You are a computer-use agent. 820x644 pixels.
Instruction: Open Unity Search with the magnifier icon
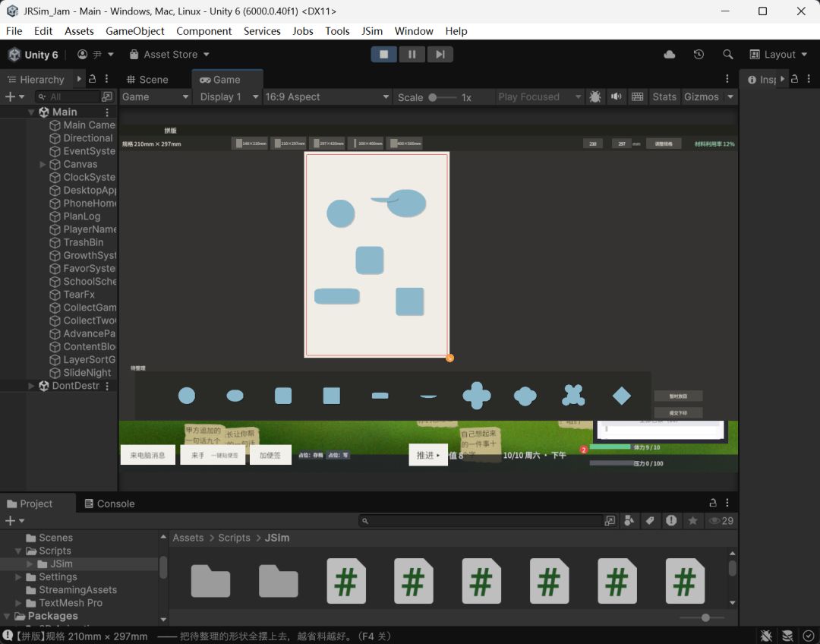click(727, 55)
